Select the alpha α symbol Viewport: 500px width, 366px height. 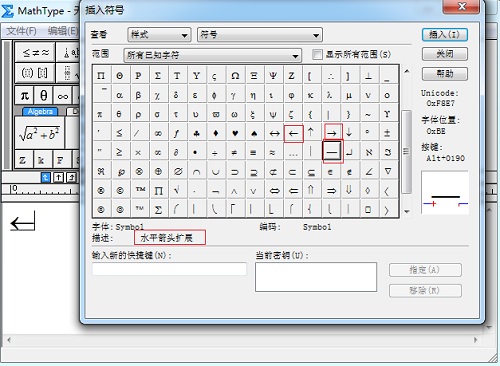point(119,95)
